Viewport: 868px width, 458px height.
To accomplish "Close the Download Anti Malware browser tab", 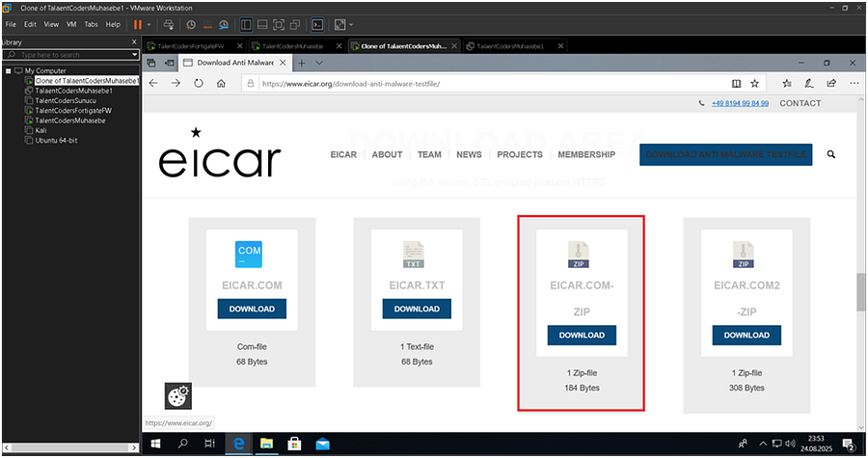I will click(283, 63).
